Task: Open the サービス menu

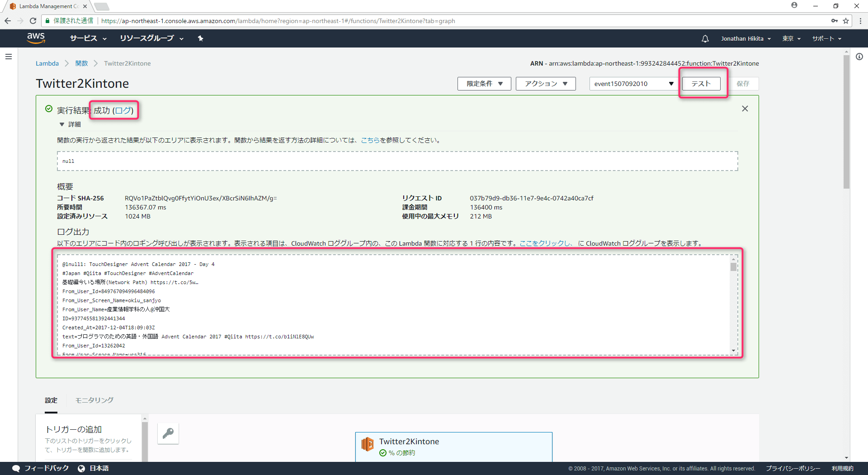Action: point(88,38)
